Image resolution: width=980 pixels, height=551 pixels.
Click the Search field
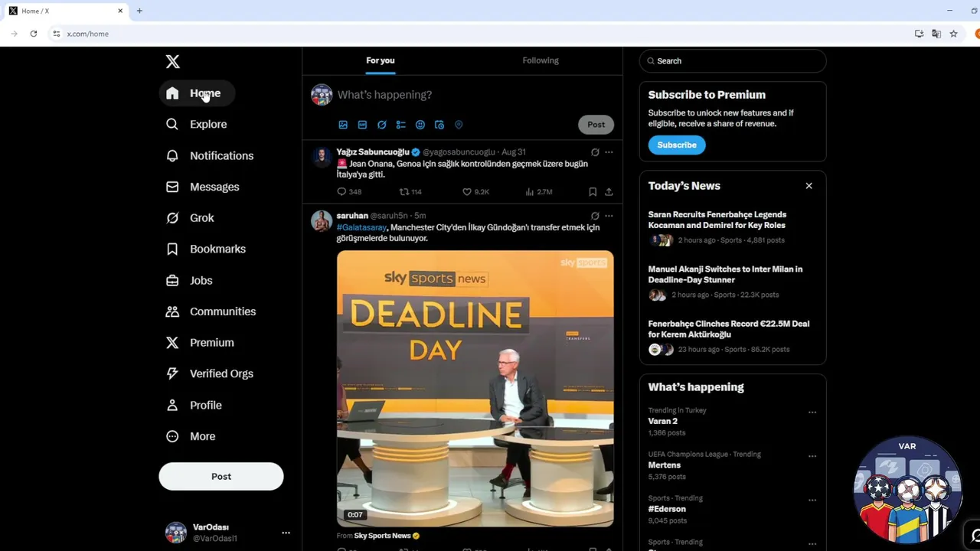pyautogui.click(x=733, y=61)
